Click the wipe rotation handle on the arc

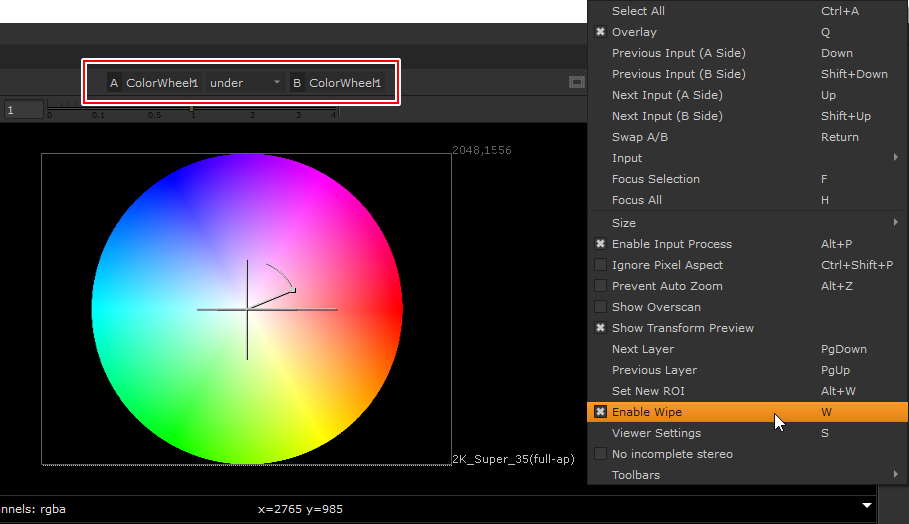point(292,290)
